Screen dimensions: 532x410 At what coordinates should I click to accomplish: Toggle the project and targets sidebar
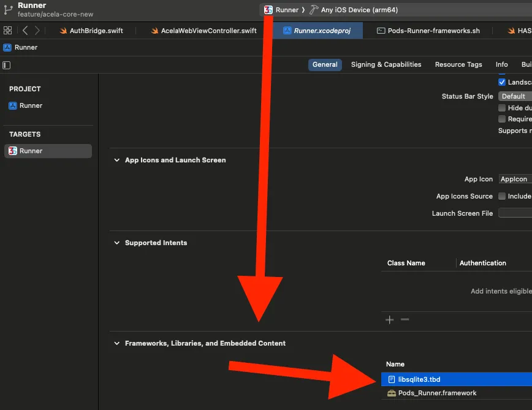(x=7, y=65)
